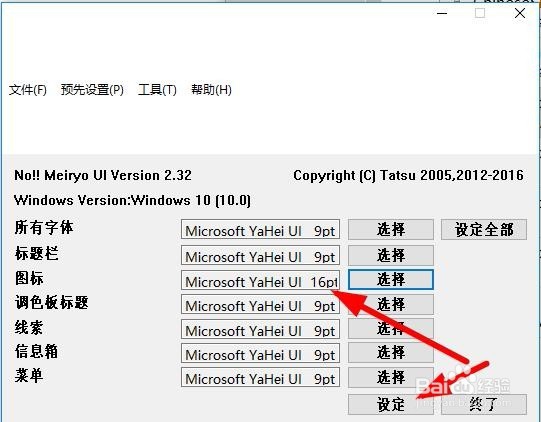Click the 所有字体 label
This screenshot has width=541, height=422.
[44, 227]
